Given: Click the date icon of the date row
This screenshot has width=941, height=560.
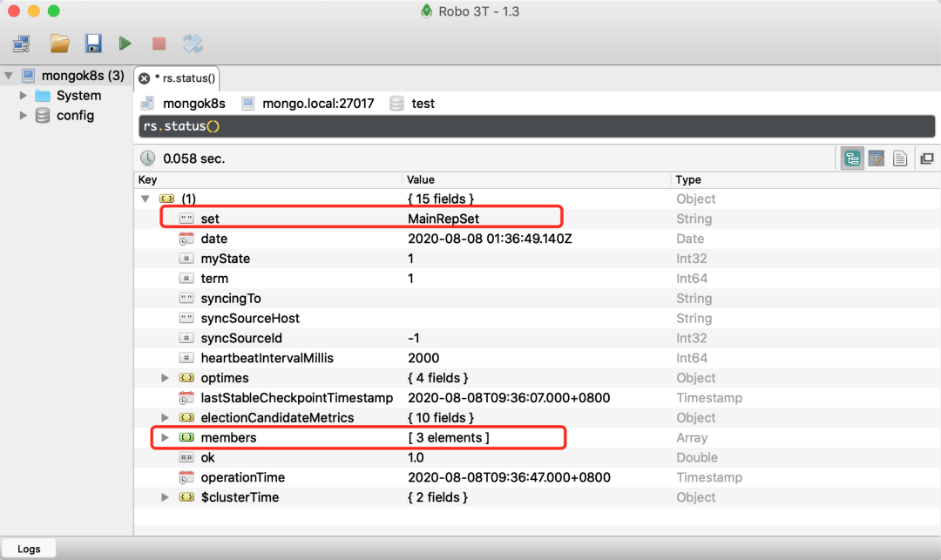Looking at the screenshot, I should 186,239.
